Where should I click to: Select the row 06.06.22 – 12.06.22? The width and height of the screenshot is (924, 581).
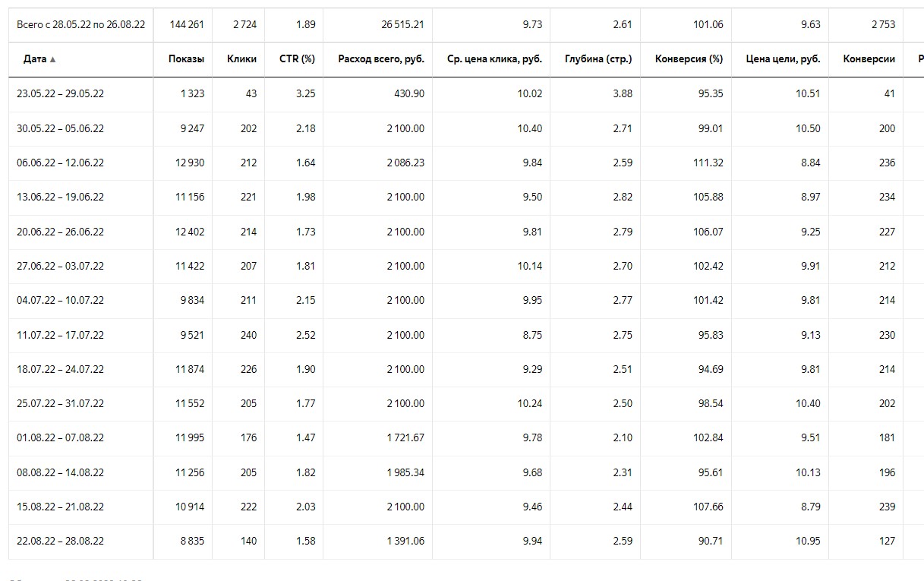click(466, 163)
